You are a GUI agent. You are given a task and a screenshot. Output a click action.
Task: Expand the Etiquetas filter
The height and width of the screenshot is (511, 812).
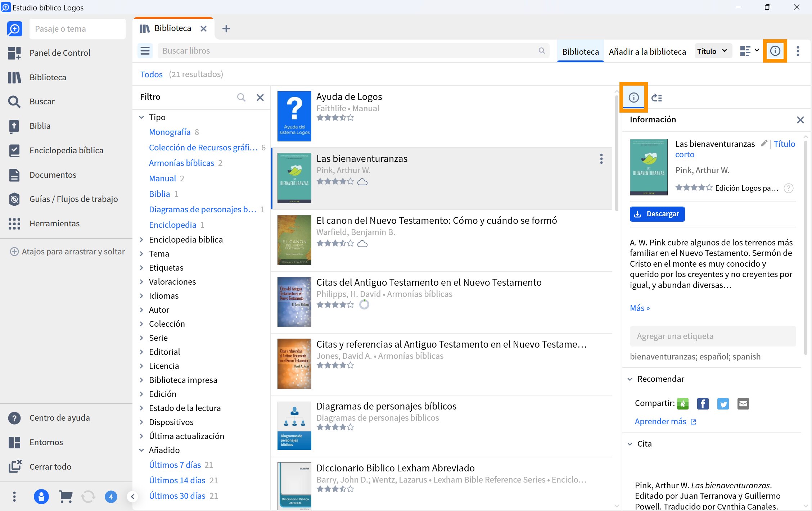pyautogui.click(x=141, y=268)
